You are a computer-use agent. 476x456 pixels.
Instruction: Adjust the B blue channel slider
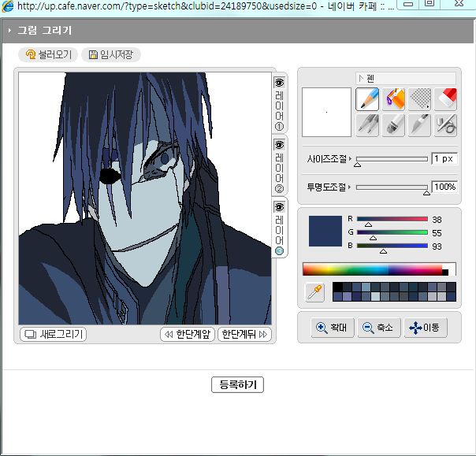coord(392,246)
